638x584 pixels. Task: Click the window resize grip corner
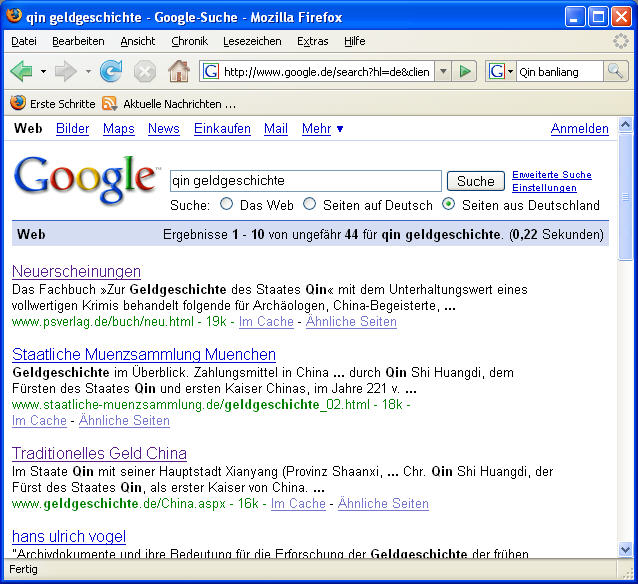pos(627,572)
